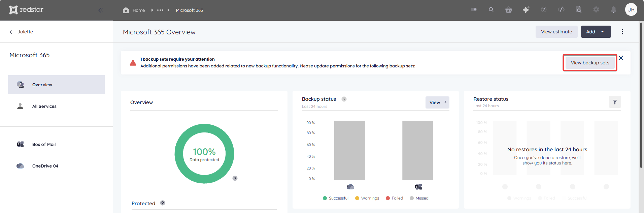Viewport: 644px width, 213px height.
Task: Select All Services in the sidebar
Action: 56,106
